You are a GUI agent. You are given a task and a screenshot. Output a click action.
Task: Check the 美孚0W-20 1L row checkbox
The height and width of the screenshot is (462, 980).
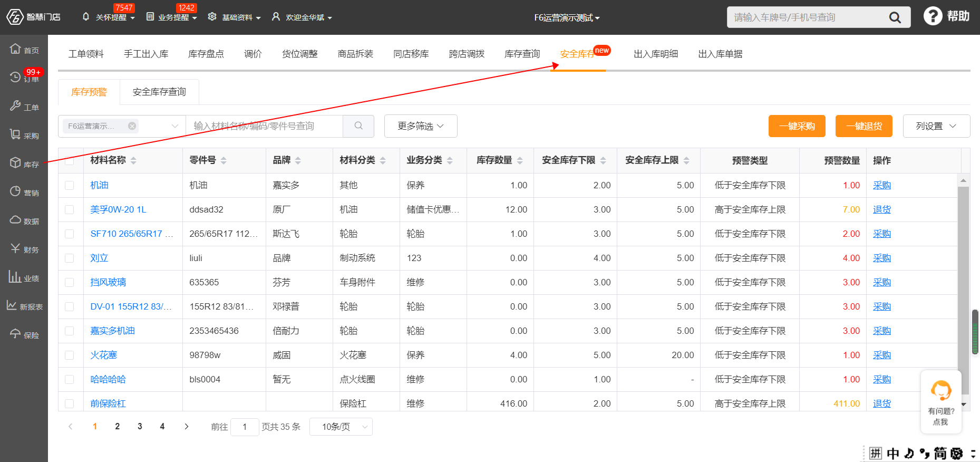[70, 209]
